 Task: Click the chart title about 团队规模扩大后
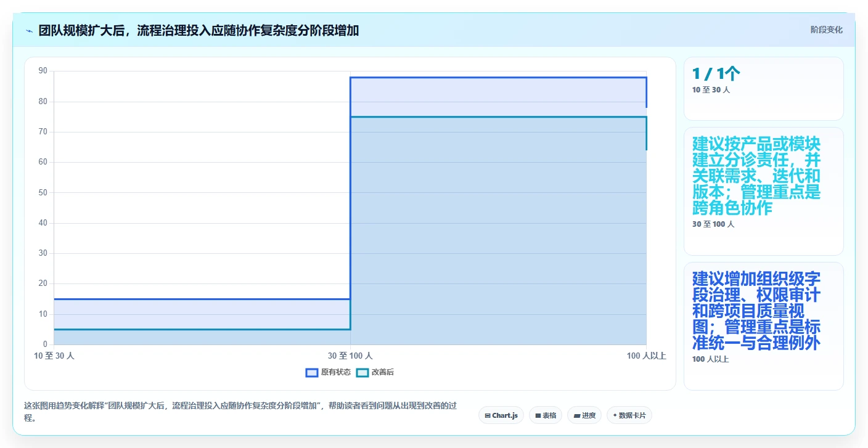click(x=199, y=30)
